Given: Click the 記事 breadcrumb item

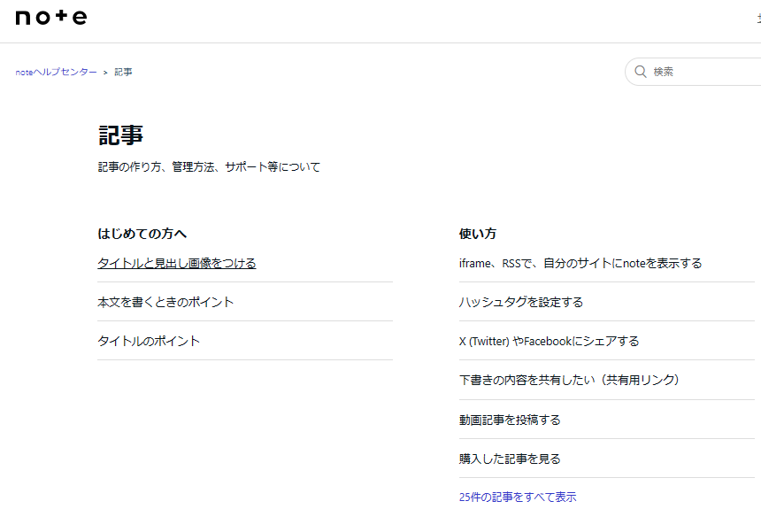Looking at the screenshot, I should coord(123,72).
